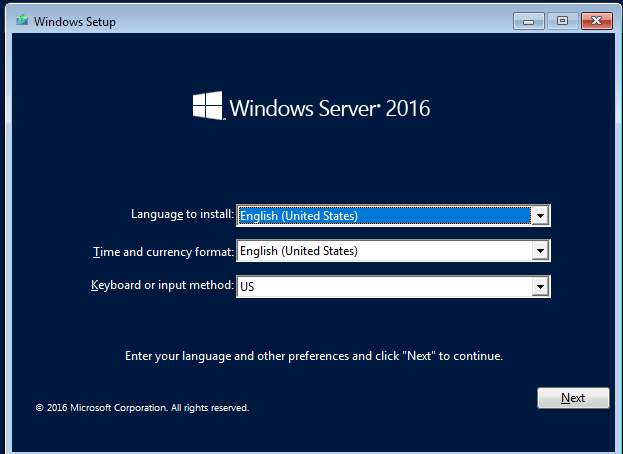The width and height of the screenshot is (623, 454).
Task: Click the "Keyboard or input method:" label
Action: tap(162, 285)
